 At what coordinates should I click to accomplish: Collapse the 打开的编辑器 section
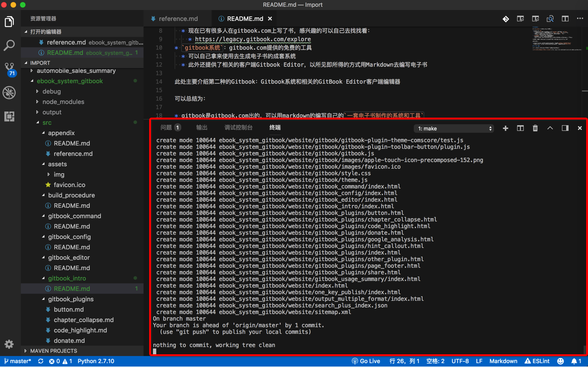(82, 32)
